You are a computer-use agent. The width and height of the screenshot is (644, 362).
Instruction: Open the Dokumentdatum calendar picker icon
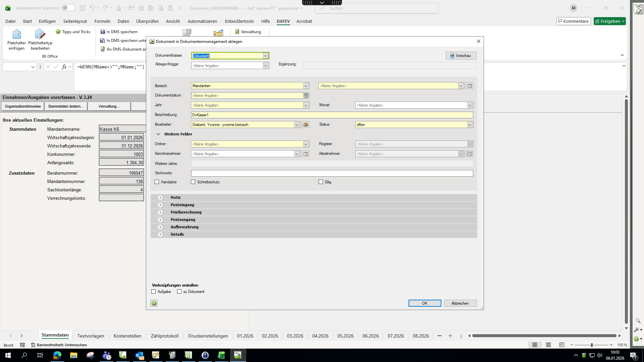pyautogui.click(x=306, y=96)
